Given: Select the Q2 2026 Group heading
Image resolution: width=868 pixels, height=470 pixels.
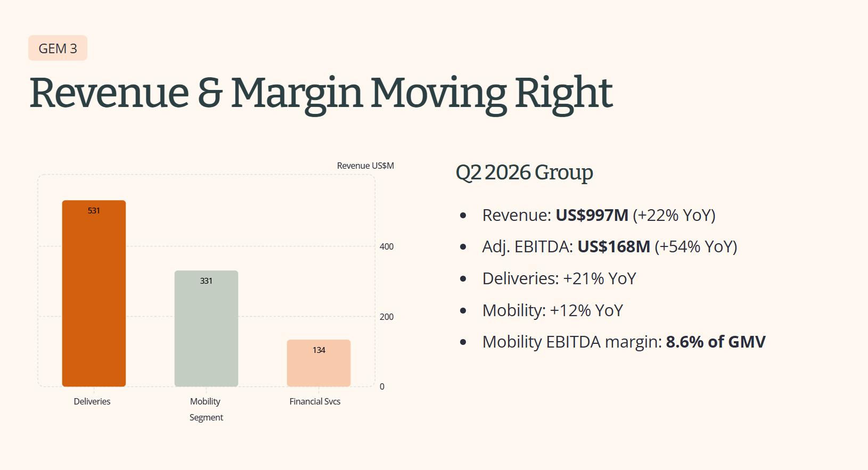Looking at the screenshot, I should tap(525, 173).
